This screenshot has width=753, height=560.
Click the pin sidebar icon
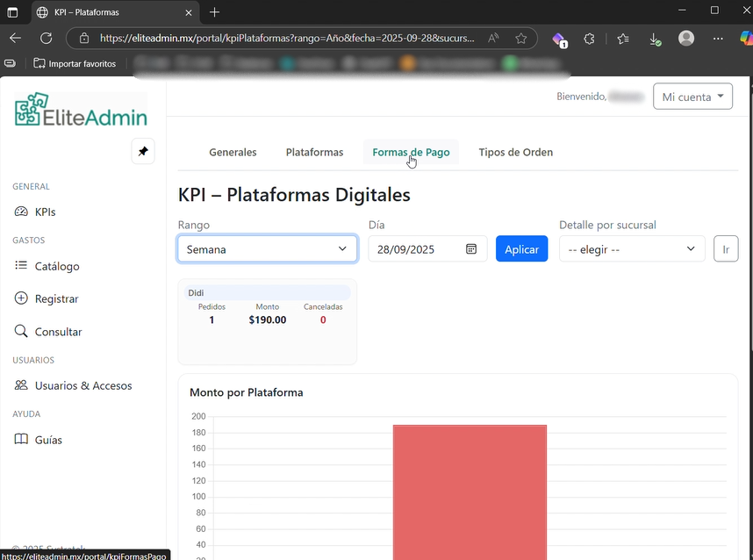click(x=143, y=151)
